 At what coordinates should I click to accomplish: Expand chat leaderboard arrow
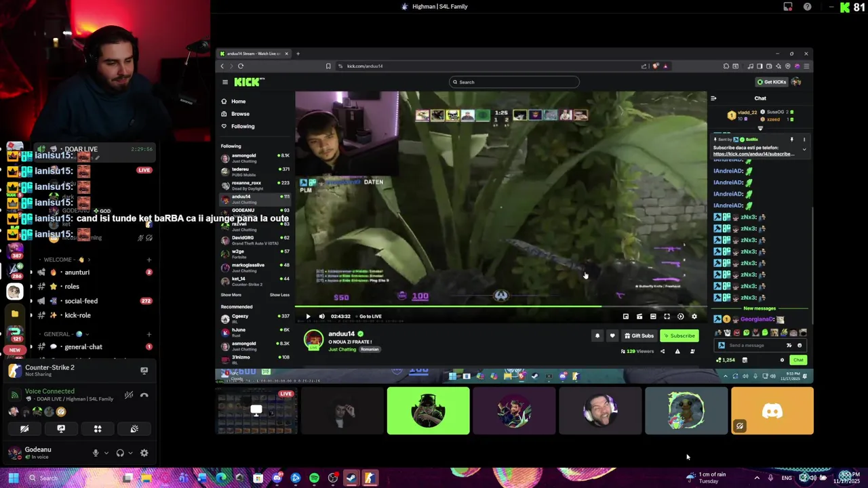click(760, 128)
